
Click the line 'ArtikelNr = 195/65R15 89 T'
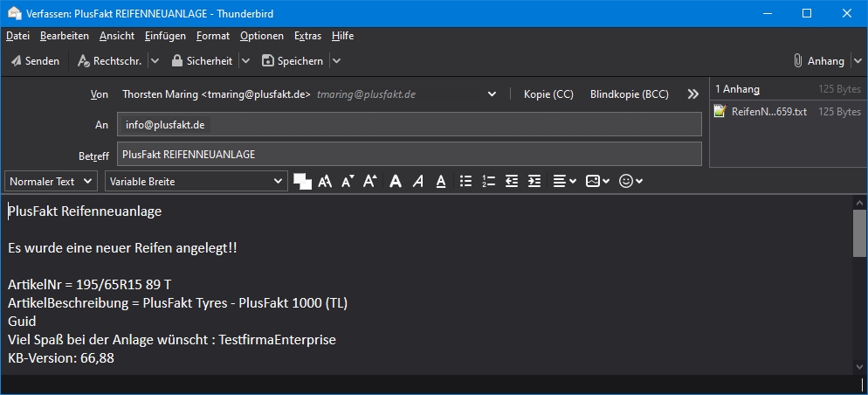90,285
